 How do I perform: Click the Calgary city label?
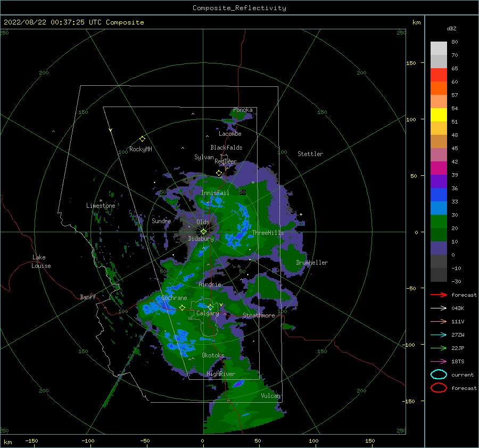point(208,313)
